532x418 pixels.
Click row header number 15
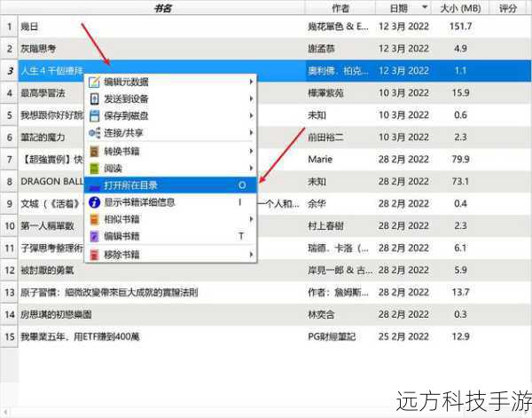tap(9, 336)
